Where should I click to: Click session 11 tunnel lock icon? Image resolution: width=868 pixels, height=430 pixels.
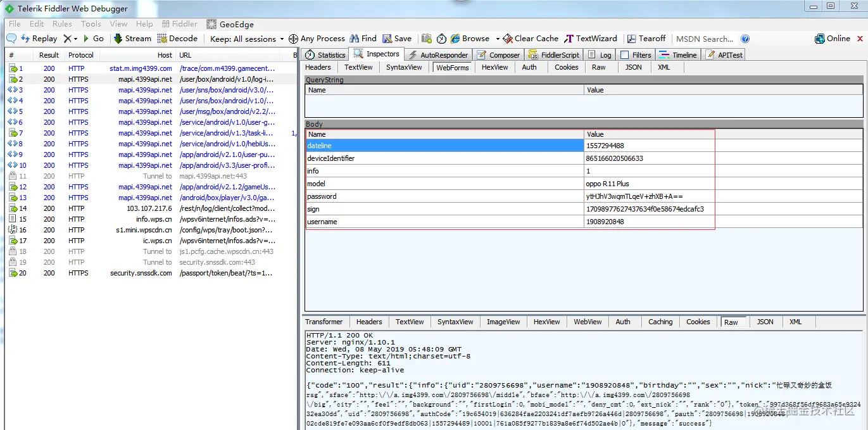click(x=12, y=176)
